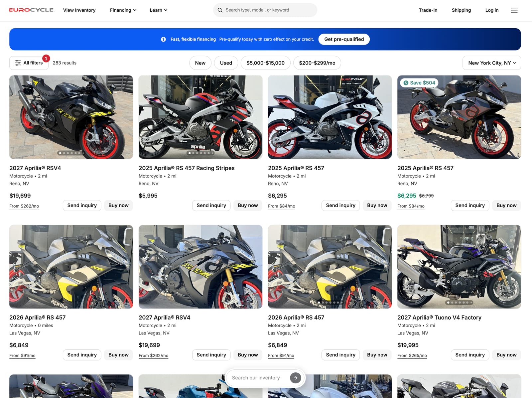Open the Shipping page

point(461,10)
